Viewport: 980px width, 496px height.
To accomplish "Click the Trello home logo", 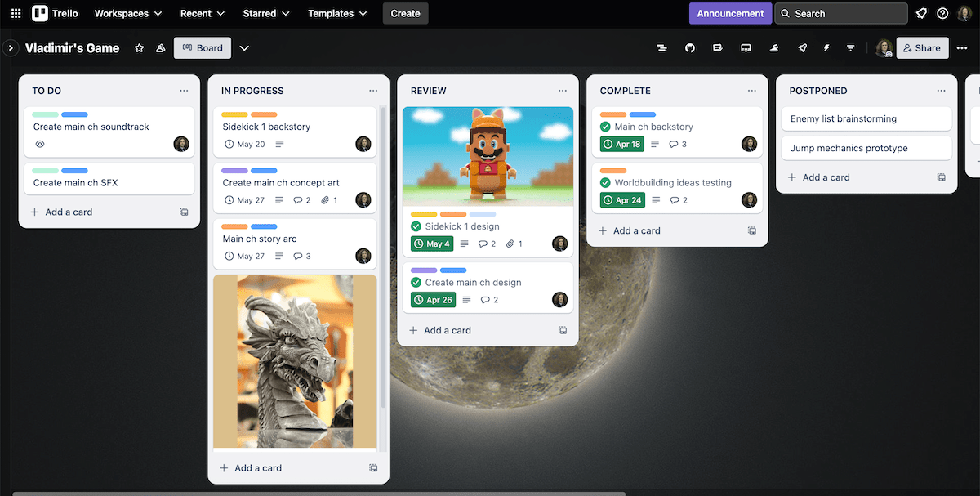I will [56, 13].
